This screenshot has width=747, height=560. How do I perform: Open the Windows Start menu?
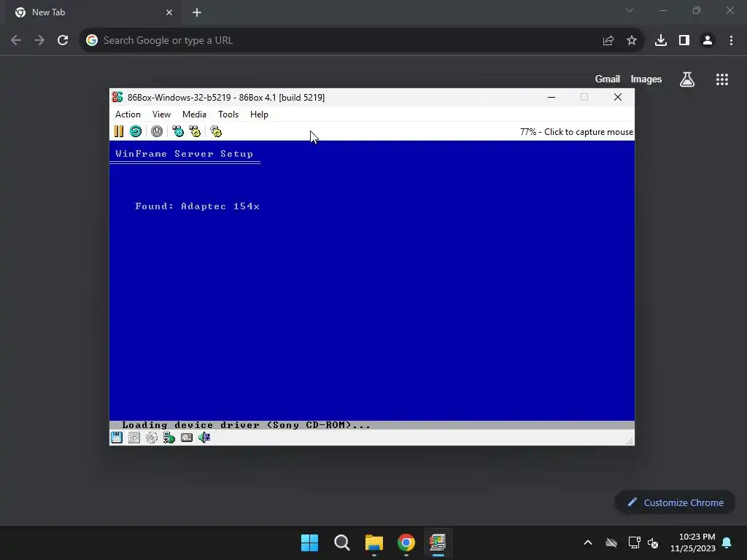click(x=309, y=542)
